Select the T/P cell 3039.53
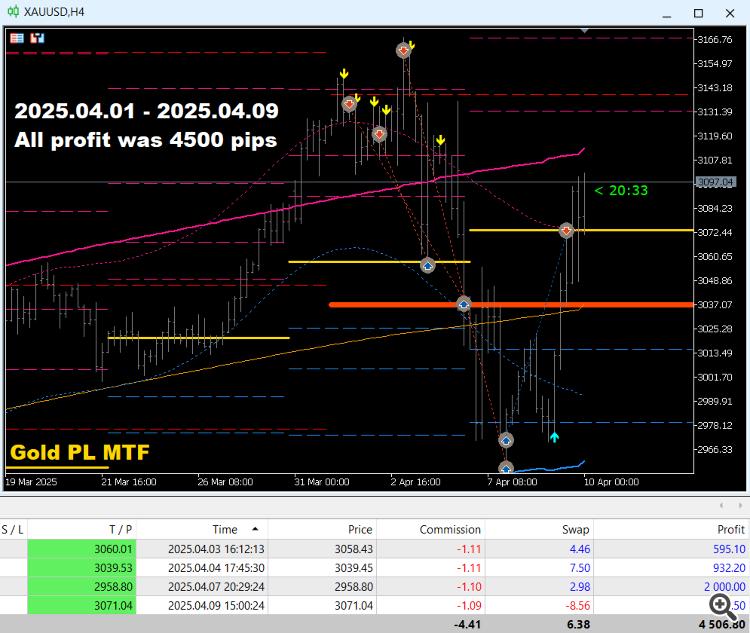This screenshot has height=633, width=750. (x=82, y=568)
